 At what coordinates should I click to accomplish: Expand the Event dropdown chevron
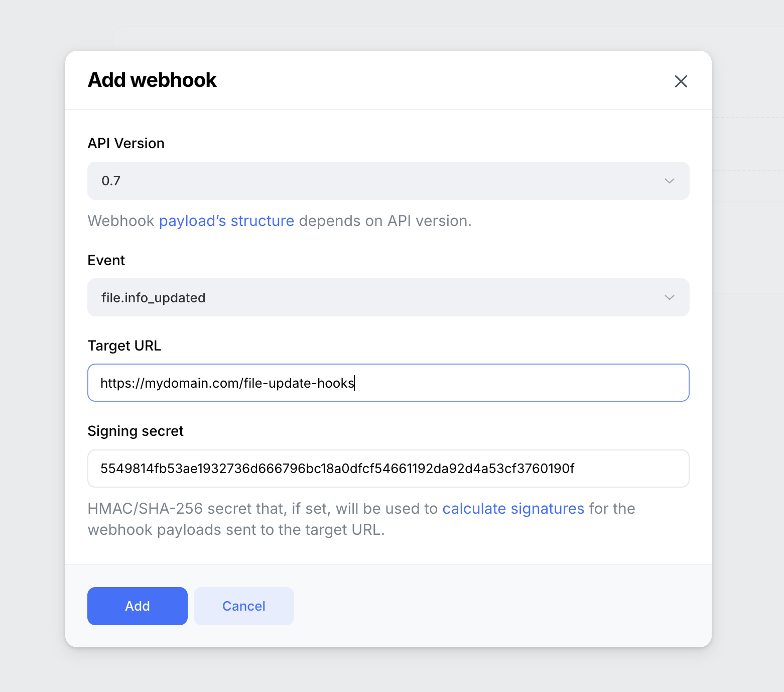click(669, 297)
